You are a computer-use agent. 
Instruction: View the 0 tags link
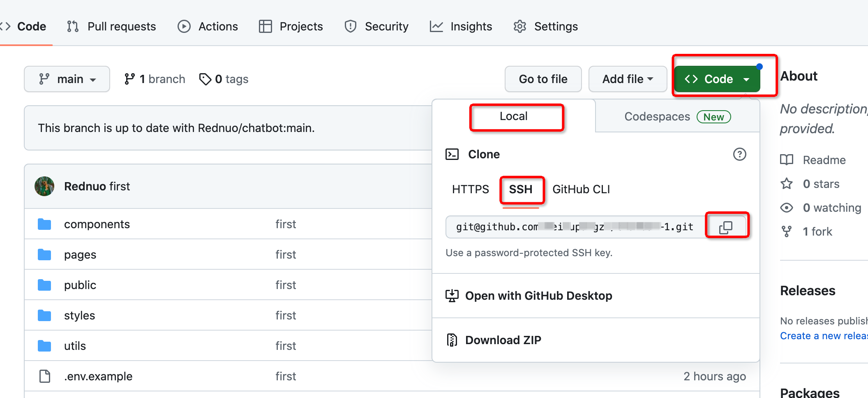coord(224,79)
